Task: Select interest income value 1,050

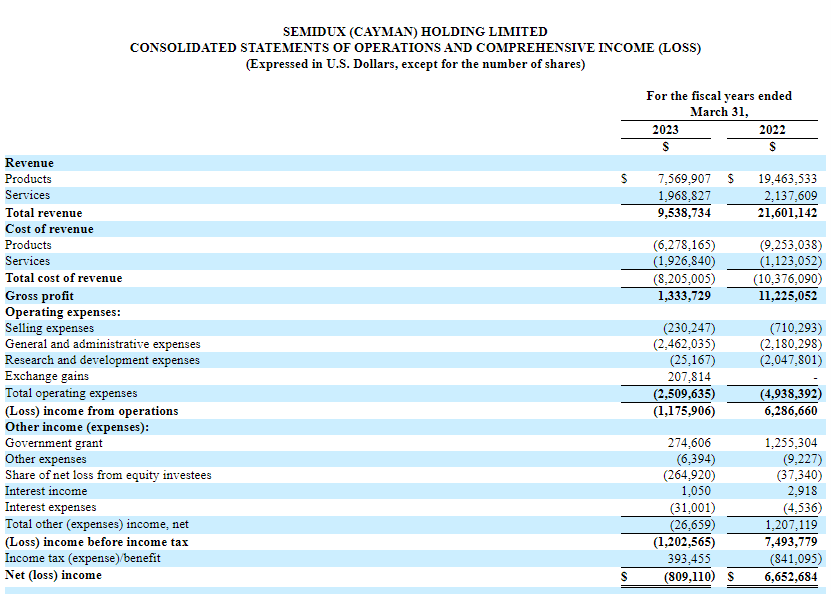Action: [x=696, y=491]
